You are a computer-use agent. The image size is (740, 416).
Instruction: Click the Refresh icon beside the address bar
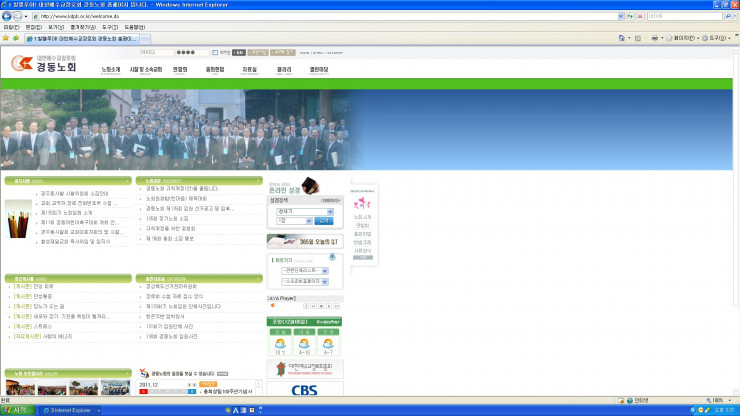631,16
